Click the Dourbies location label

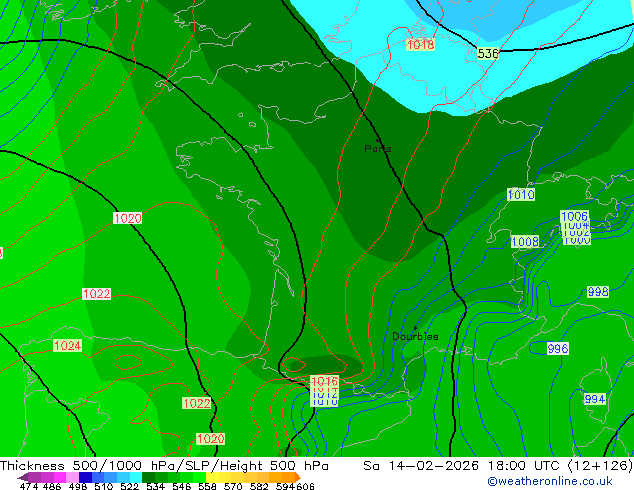click(x=415, y=336)
